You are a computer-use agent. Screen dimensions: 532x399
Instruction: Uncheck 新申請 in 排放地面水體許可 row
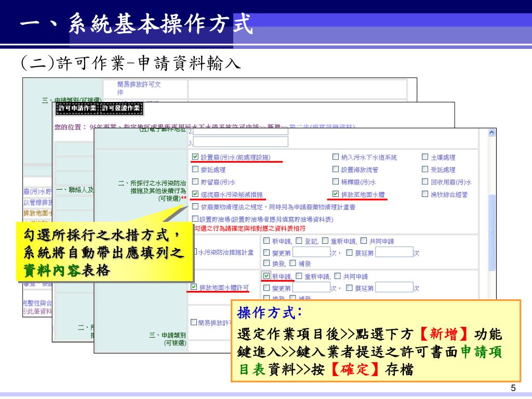(x=267, y=276)
